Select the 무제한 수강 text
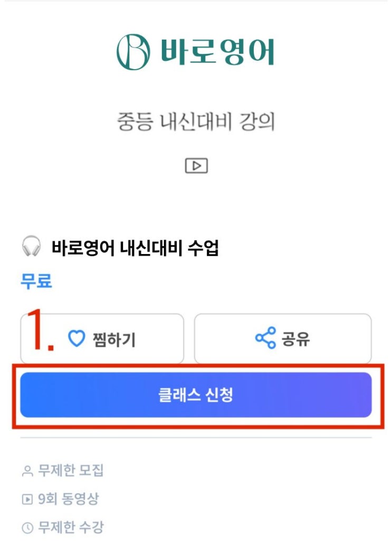The image size is (392, 555). (71, 527)
